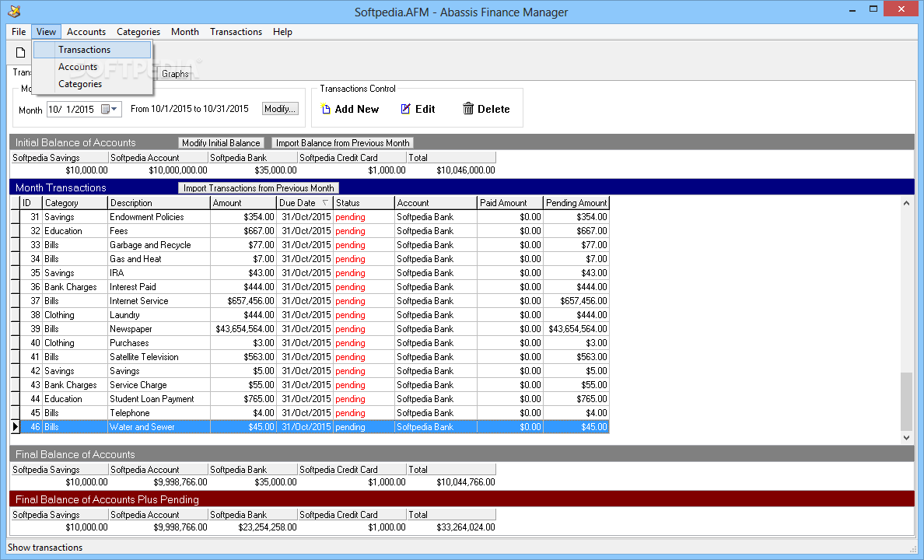Screen dimensions: 924x560
Task: Choose Accounts in the View dropdown
Action: coord(92,67)
